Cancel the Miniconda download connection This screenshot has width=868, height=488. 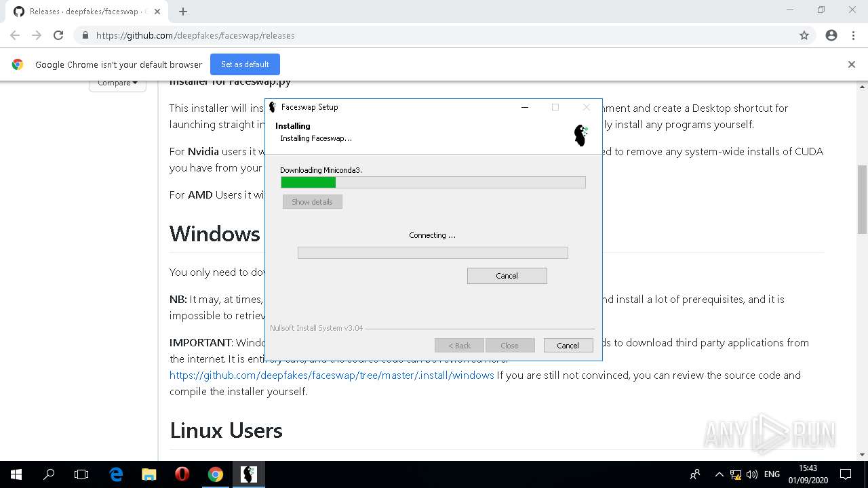tap(507, 276)
